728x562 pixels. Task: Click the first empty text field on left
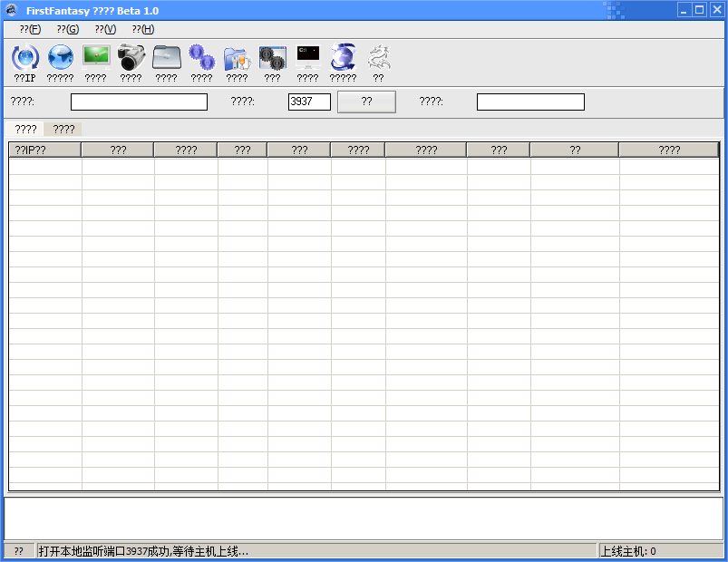tap(139, 102)
